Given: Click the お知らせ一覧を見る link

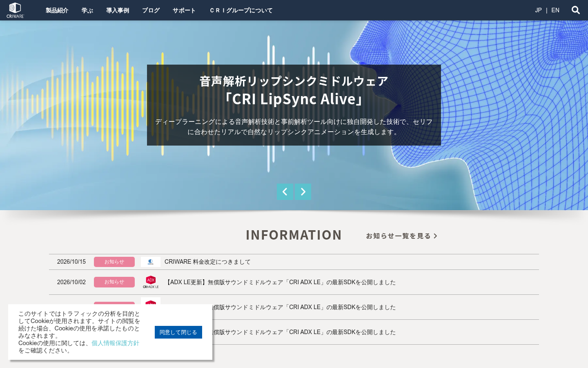Looking at the screenshot, I should [402, 236].
